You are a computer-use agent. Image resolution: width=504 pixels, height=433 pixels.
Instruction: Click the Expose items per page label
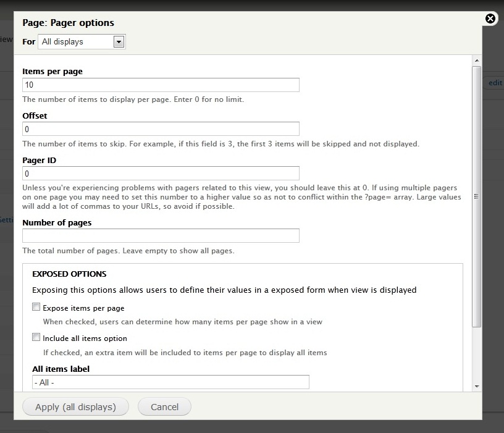click(83, 308)
